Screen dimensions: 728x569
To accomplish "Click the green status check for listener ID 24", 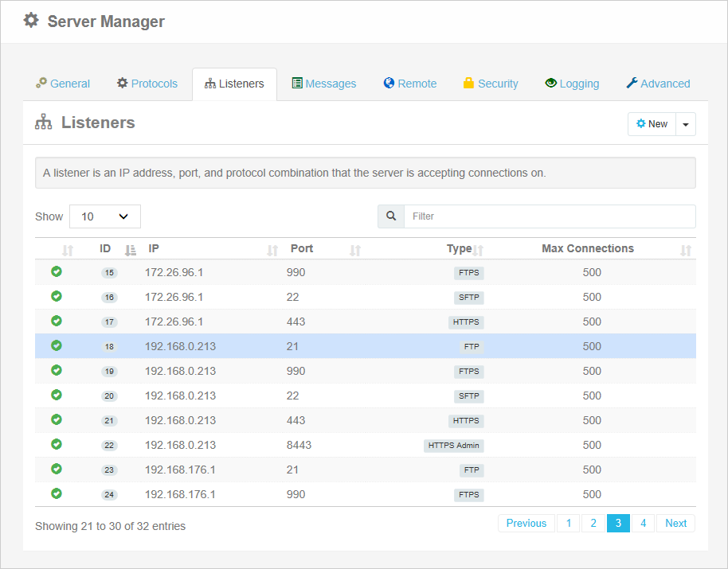I will pyautogui.click(x=56, y=494).
